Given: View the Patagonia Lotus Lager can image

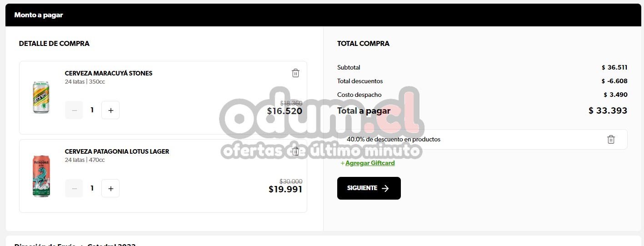Looking at the screenshot, I should (x=41, y=176).
